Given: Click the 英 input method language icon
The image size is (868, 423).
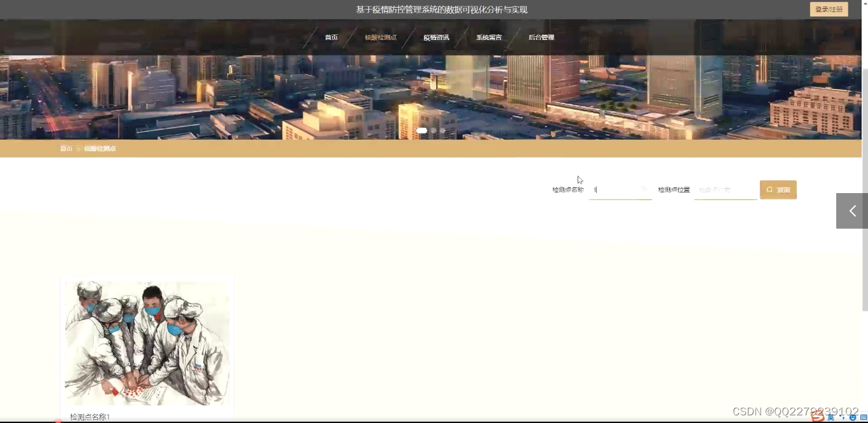Looking at the screenshot, I should [x=831, y=417].
